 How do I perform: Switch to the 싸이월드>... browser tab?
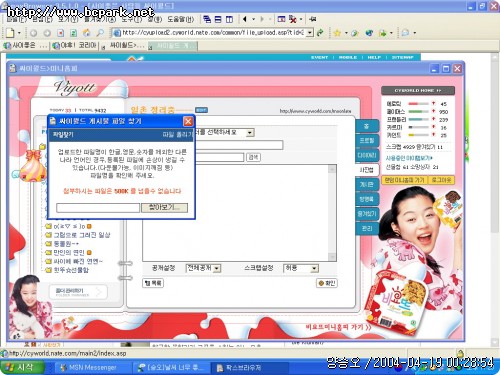click(x=124, y=45)
